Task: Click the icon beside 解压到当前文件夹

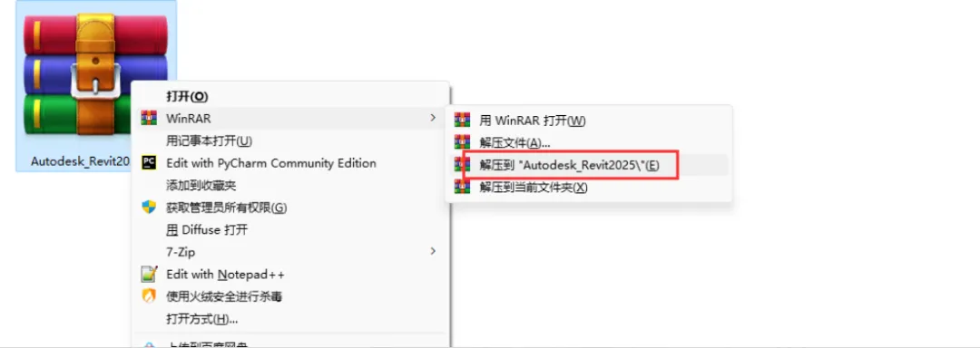Action: [x=462, y=187]
